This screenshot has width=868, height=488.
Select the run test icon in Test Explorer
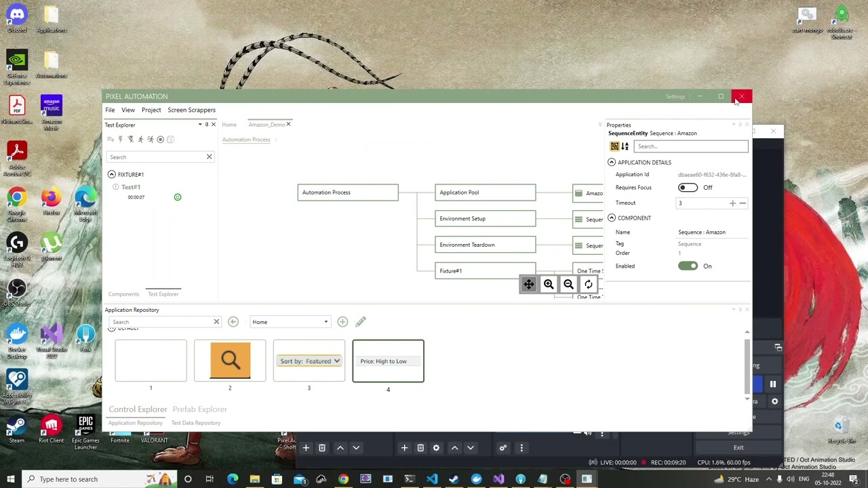pos(141,139)
